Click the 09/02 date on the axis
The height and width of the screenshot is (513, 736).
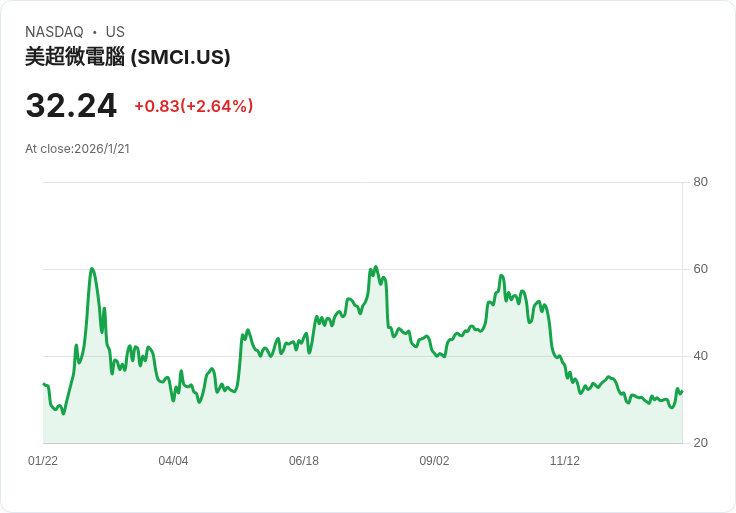coord(434,461)
